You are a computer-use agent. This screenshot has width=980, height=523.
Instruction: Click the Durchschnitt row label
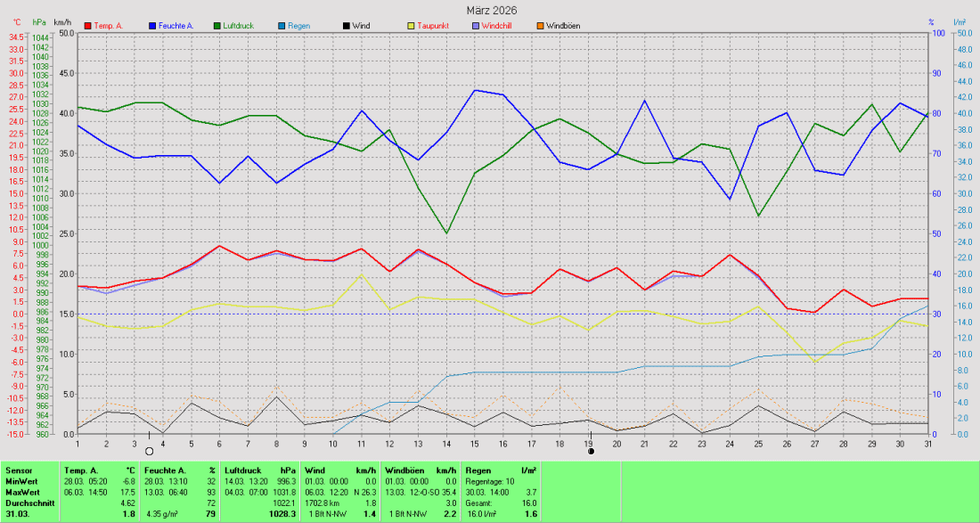(29, 503)
